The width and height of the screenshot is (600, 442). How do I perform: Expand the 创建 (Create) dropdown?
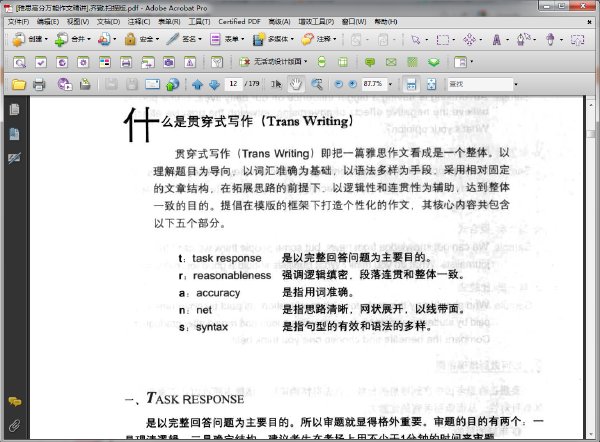[x=46, y=39]
